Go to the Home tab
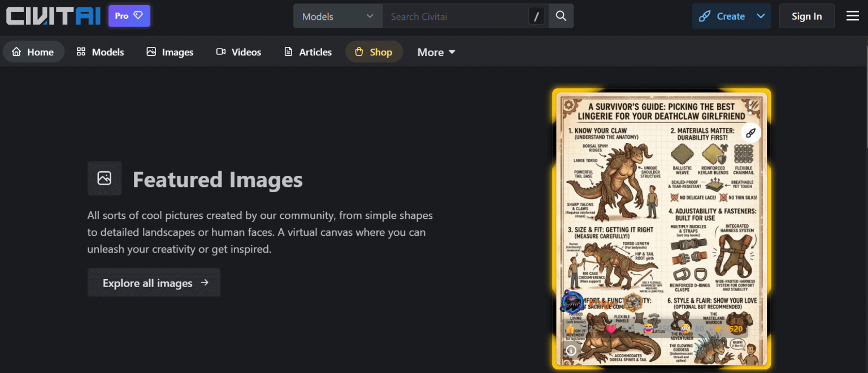This screenshot has width=868, height=373. pos(33,52)
